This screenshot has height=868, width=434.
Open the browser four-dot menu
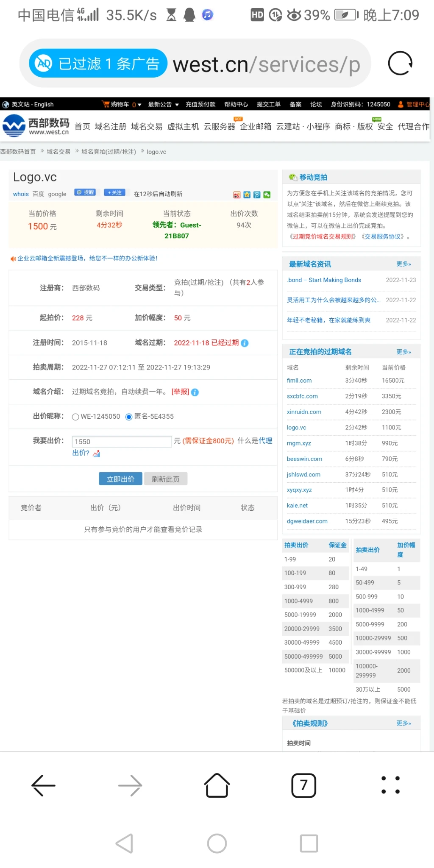390,785
